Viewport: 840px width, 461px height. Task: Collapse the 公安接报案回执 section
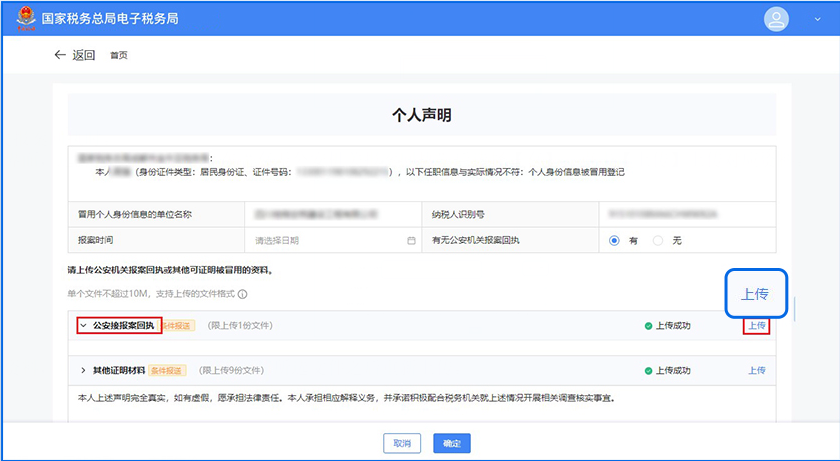[x=82, y=325]
